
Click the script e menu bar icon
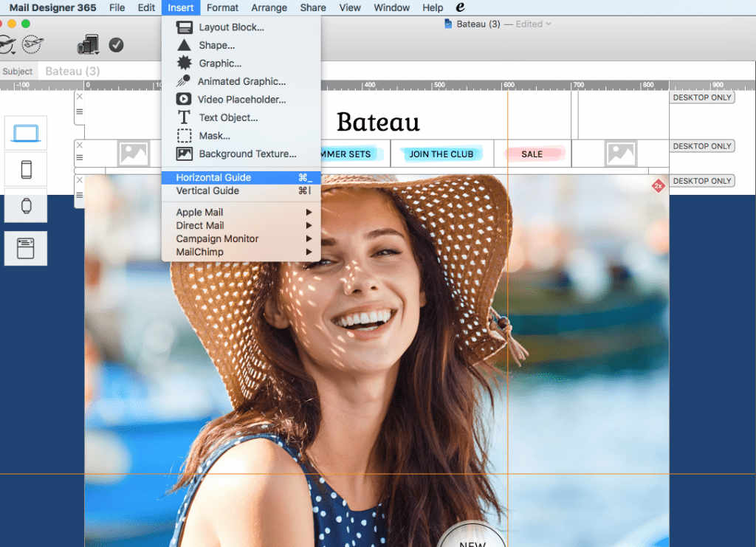coord(460,7)
